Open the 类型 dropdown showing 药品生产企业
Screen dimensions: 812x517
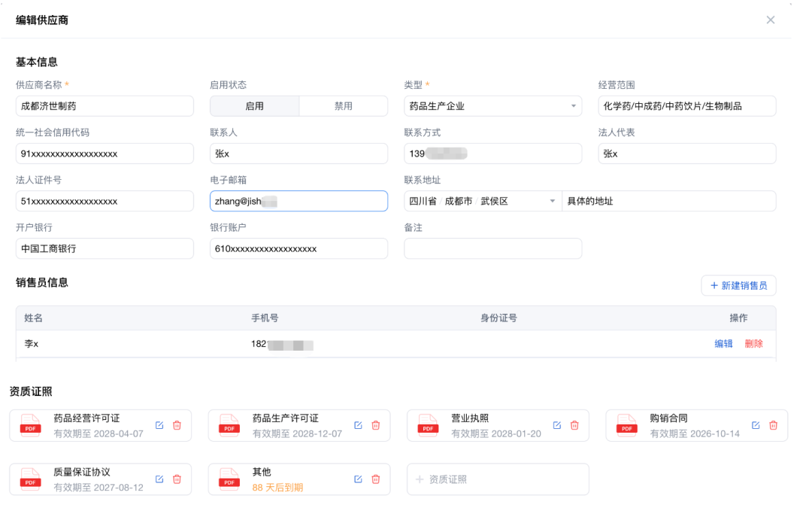click(492, 105)
